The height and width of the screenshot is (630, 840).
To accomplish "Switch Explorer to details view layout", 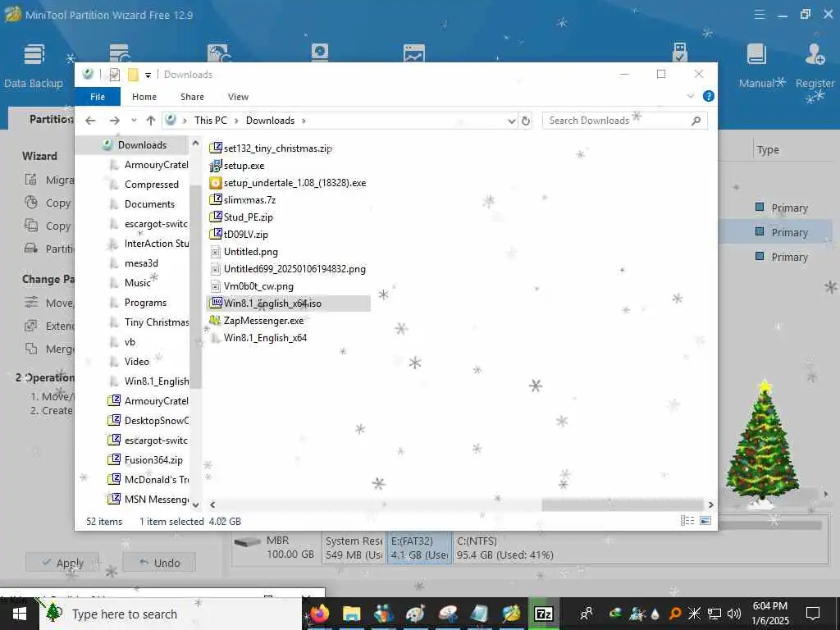I will (687, 521).
